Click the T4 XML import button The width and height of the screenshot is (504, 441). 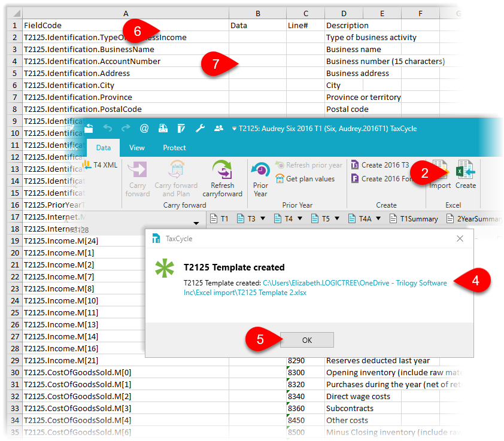point(99,165)
